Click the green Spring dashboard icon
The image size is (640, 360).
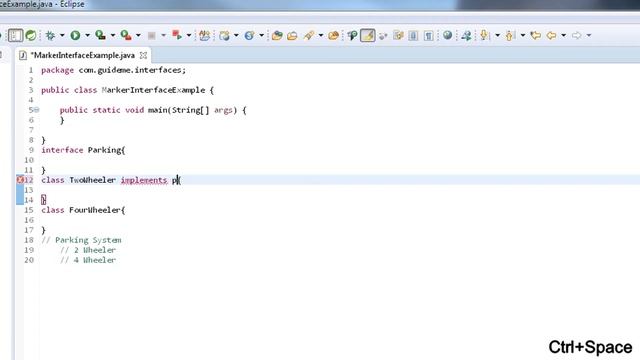[31, 36]
